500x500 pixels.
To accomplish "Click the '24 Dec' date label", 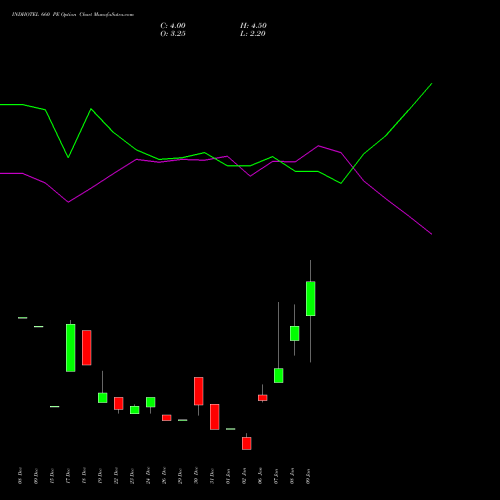I will coord(148,476).
